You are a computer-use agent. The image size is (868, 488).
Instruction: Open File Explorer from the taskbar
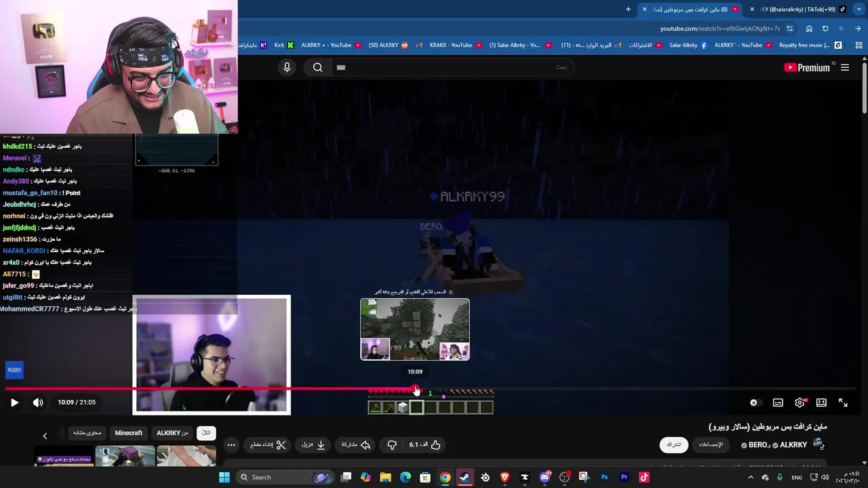[385, 477]
